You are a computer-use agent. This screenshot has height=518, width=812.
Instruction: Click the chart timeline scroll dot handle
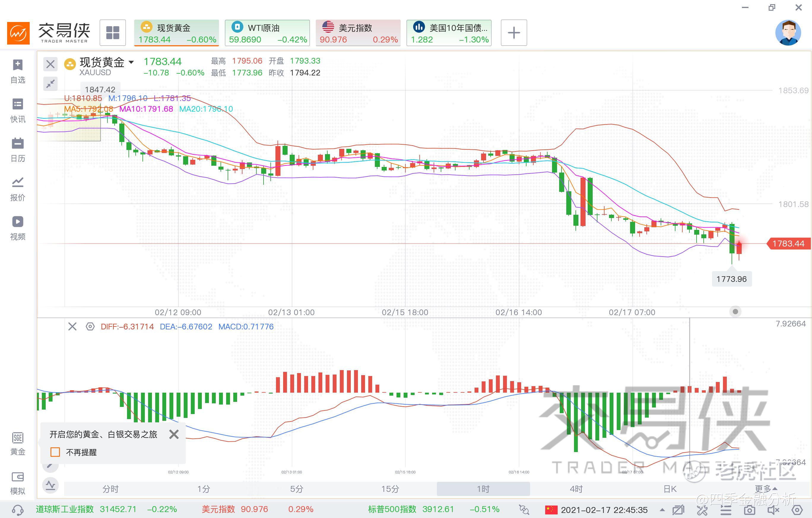(x=735, y=312)
